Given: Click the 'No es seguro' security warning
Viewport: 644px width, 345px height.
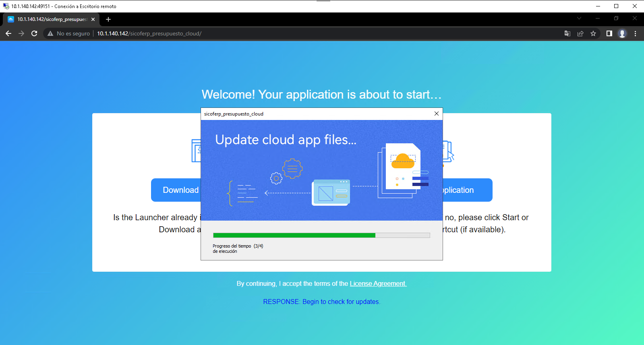Looking at the screenshot, I should (x=69, y=33).
